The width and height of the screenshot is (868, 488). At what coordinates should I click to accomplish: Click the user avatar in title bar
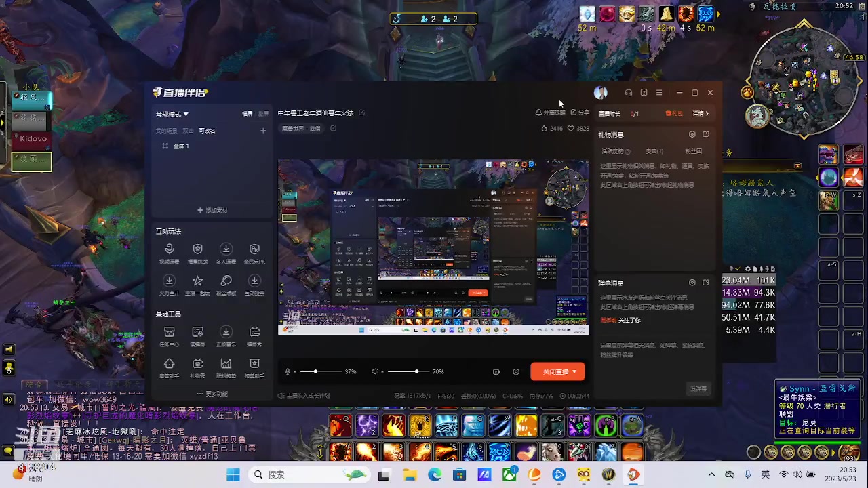[x=600, y=93]
